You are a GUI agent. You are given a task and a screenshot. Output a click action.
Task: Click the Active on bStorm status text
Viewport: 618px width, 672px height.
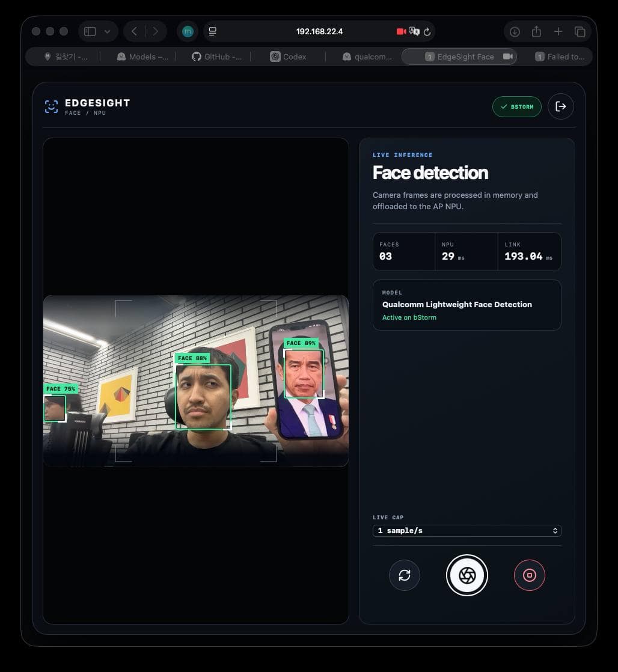pyautogui.click(x=409, y=317)
